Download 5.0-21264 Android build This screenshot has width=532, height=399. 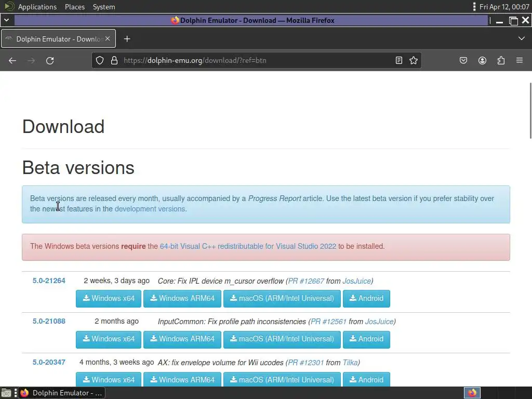click(366, 299)
